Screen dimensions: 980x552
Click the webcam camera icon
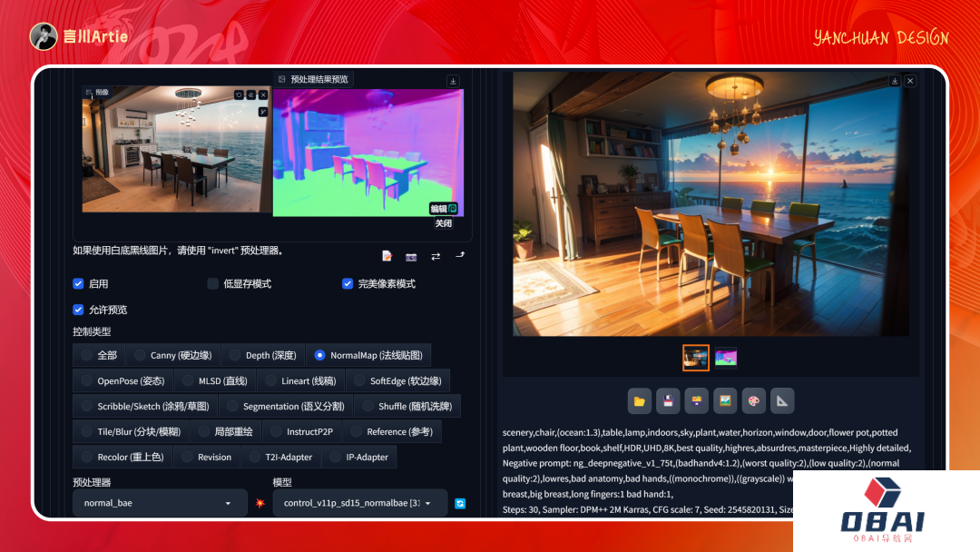pyautogui.click(x=411, y=256)
